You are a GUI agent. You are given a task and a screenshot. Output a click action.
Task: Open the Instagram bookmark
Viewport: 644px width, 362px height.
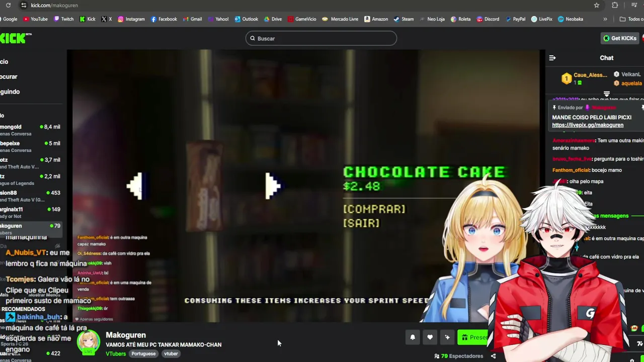pos(131,19)
